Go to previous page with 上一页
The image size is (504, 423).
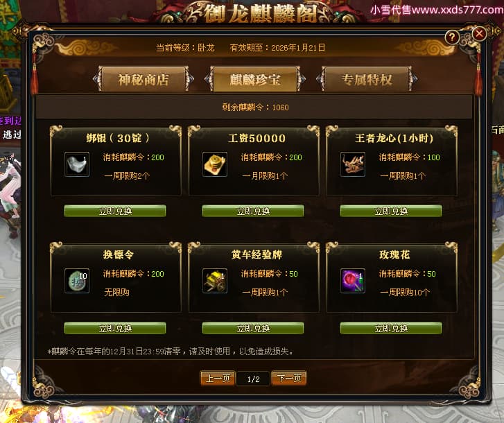(218, 379)
